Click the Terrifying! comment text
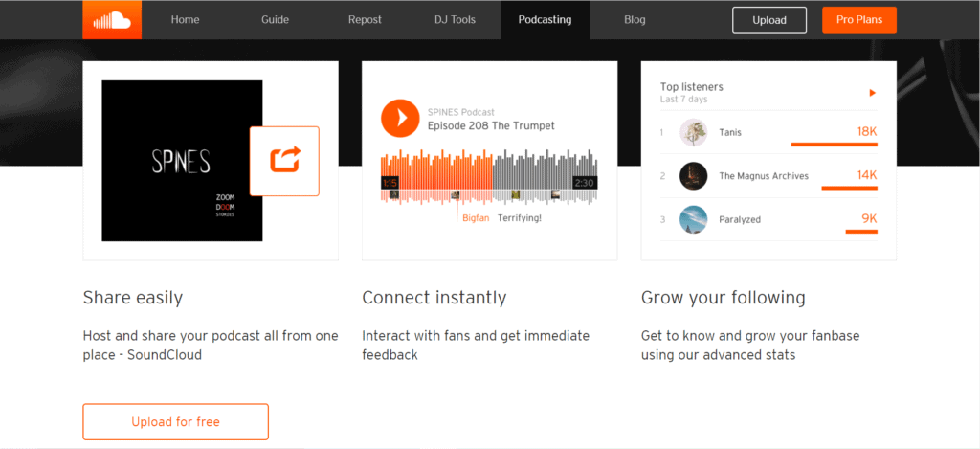 coord(520,218)
